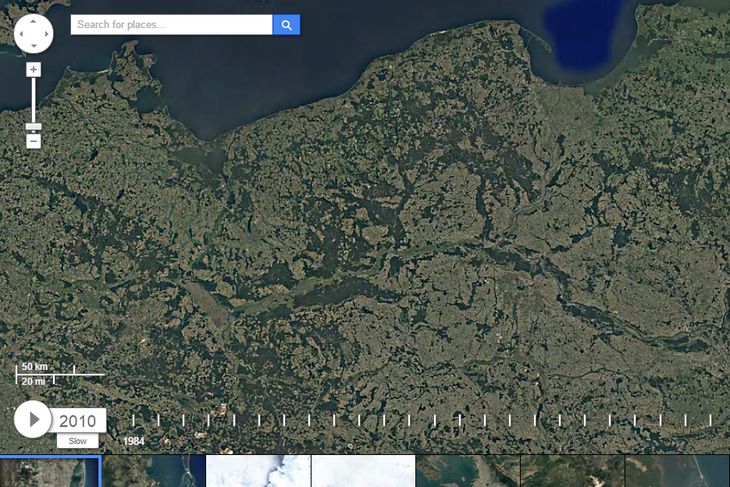
Task: Open the plain white snow thumbnail
Action: 364,471
